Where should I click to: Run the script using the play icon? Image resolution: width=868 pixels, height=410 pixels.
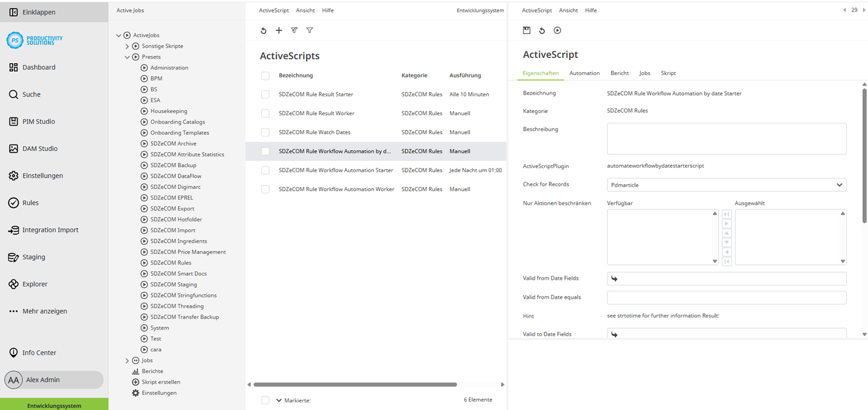point(557,30)
